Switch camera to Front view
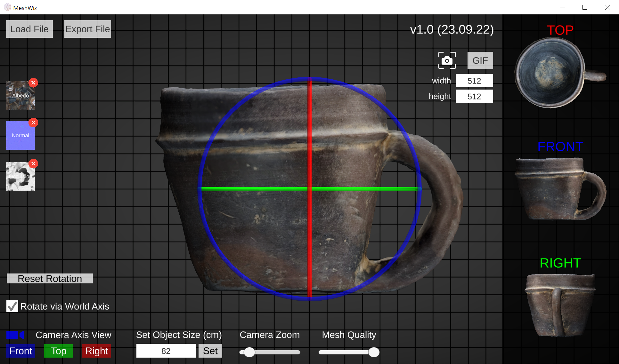619x364 pixels. [x=21, y=351]
